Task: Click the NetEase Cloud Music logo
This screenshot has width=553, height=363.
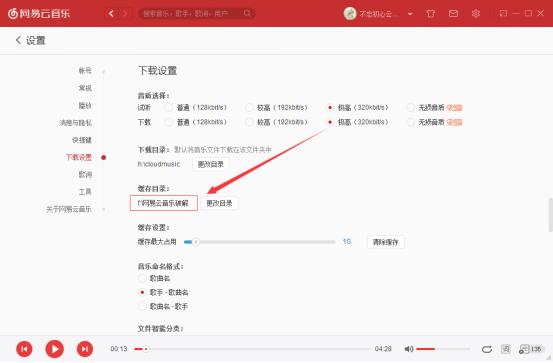Action: (39, 13)
